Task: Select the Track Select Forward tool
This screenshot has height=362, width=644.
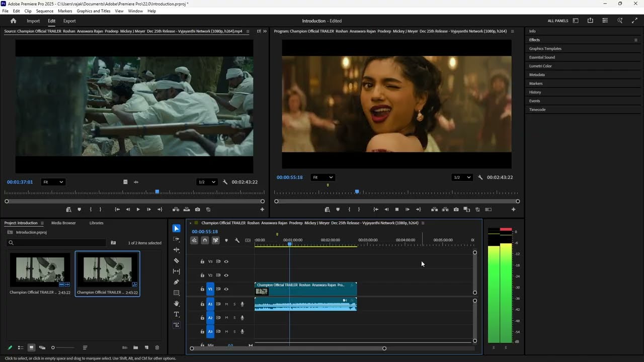Action: coord(177,239)
